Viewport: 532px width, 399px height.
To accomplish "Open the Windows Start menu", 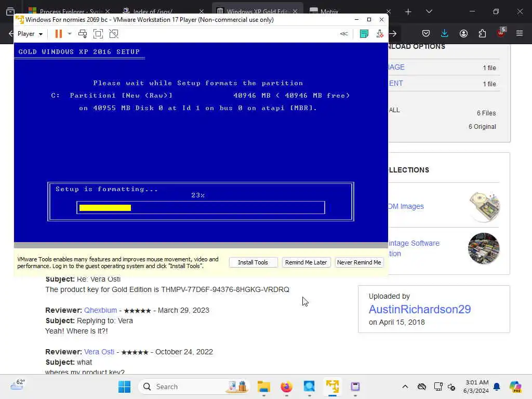I will [x=124, y=387].
